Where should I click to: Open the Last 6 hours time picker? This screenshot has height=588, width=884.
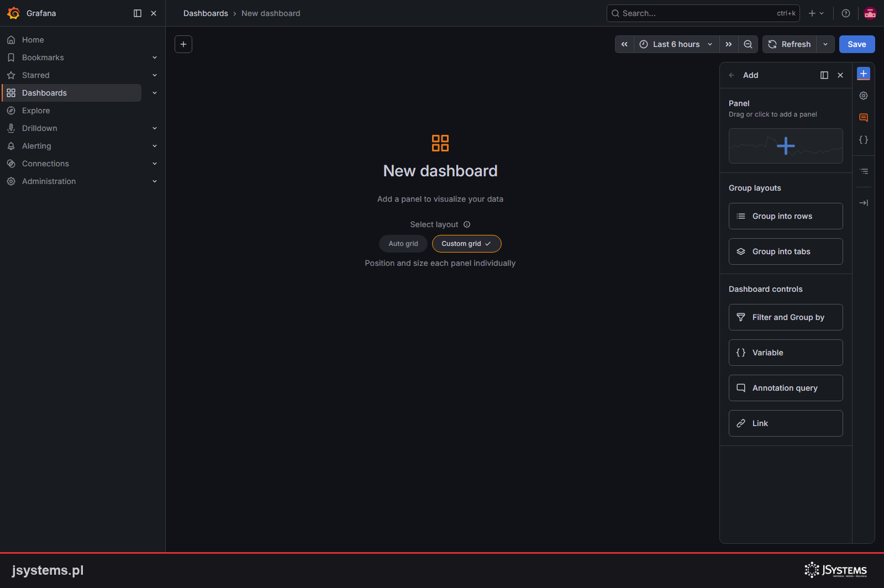676,44
